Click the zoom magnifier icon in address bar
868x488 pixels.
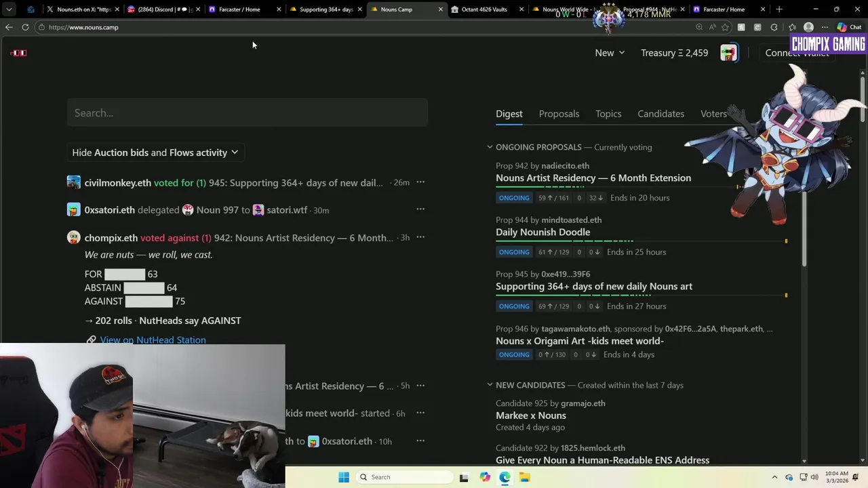click(699, 27)
